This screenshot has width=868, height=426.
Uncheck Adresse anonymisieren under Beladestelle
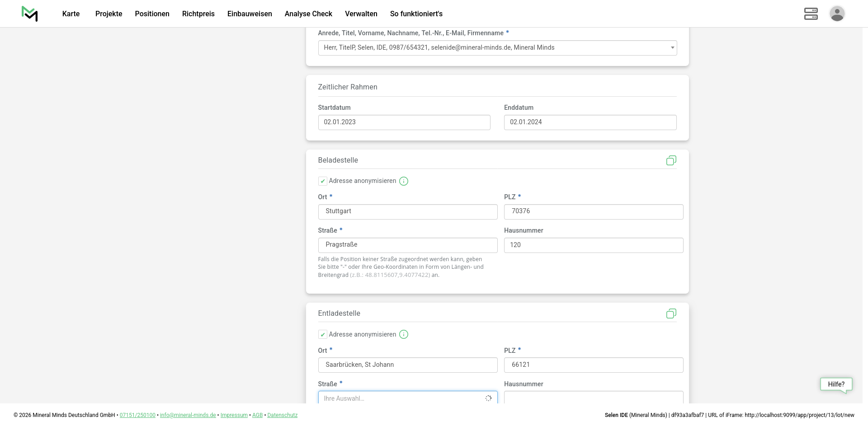pyautogui.click(x=323, y=181)
